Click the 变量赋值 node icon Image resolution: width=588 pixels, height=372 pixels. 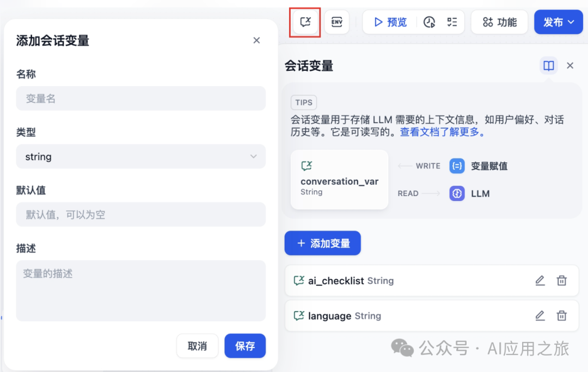pos(457,166)
